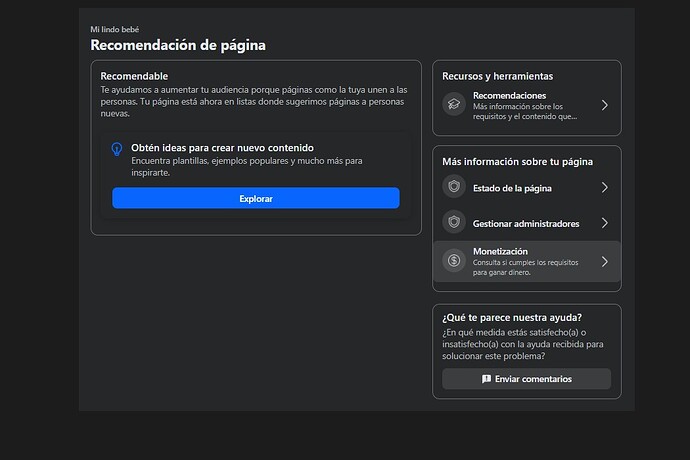Select the Monetización title

tap(500, 251)
